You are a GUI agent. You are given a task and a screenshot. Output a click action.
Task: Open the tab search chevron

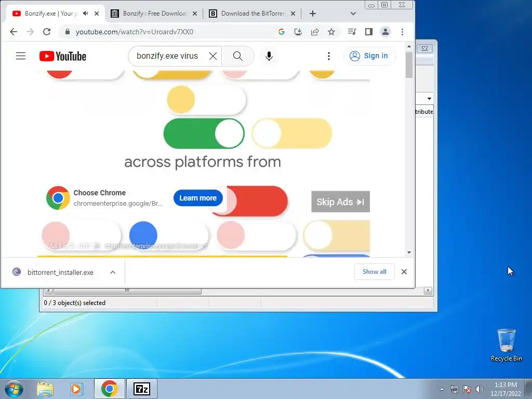tap(353, 14)
